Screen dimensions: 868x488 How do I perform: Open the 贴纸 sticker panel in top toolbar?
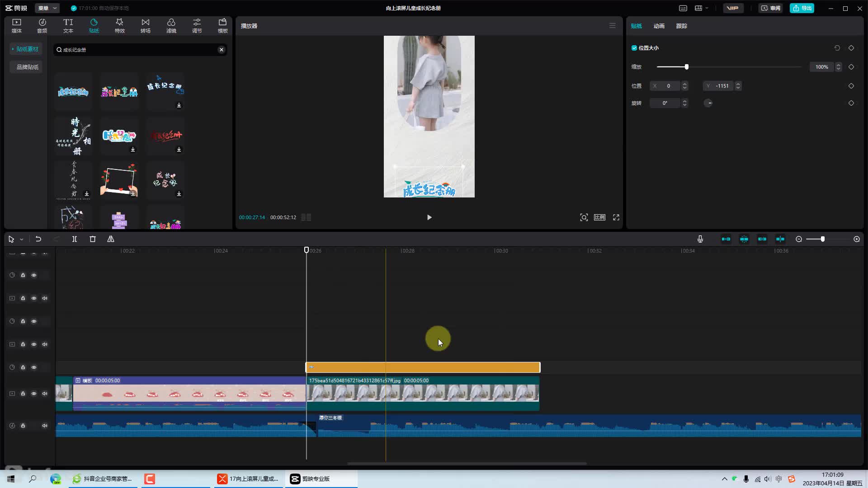(94, 26)
